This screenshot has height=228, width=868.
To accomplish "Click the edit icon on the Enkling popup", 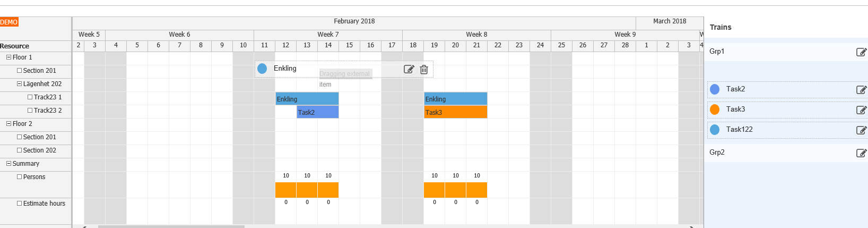I will click(409, 69).
